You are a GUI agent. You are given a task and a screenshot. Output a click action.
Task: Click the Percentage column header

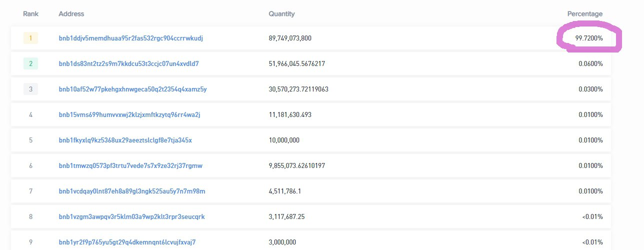(585, 14)
